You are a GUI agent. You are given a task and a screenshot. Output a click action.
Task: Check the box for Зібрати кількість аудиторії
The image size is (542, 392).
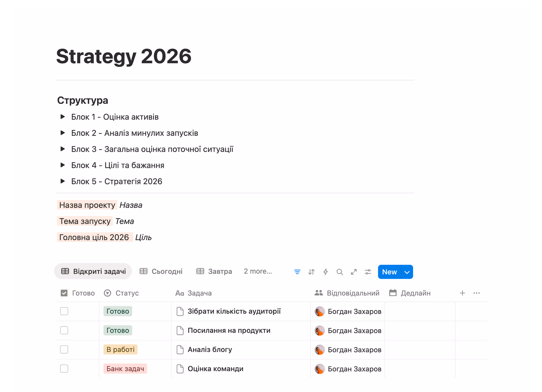point(64,311)
